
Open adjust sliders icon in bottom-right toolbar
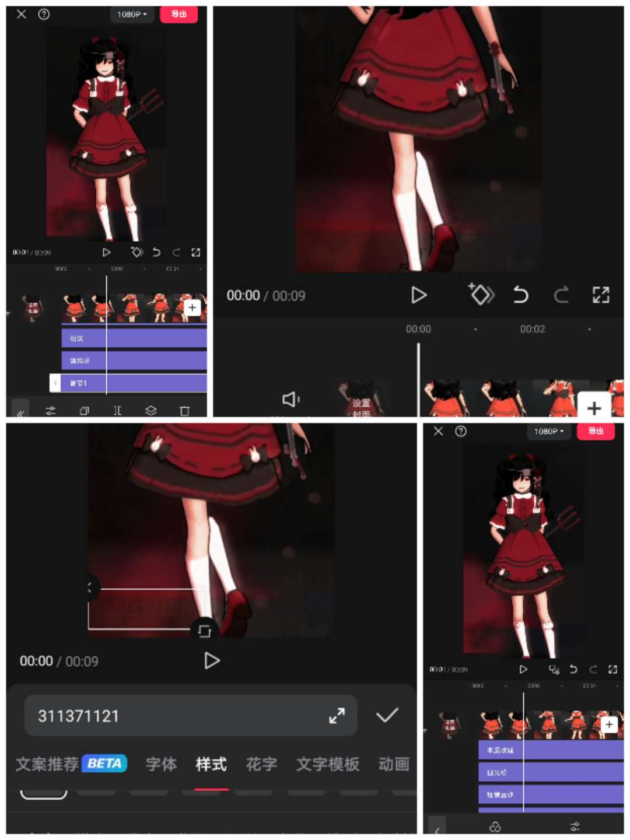click(575, 827)
